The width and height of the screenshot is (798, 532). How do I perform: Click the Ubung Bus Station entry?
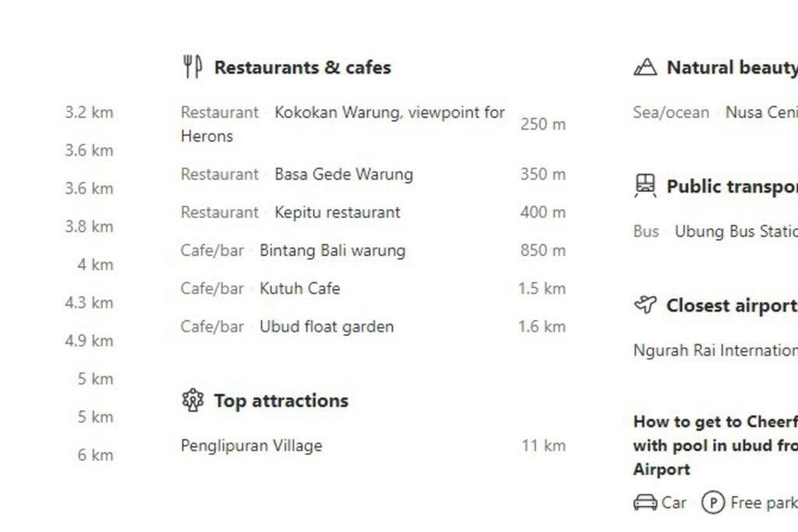[x=715, y=231]
